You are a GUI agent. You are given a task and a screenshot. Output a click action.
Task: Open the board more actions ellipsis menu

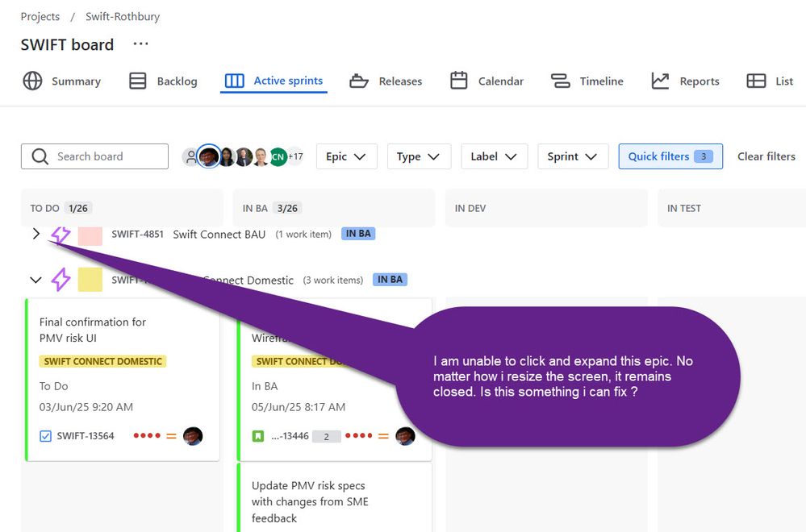pos(140,44)
